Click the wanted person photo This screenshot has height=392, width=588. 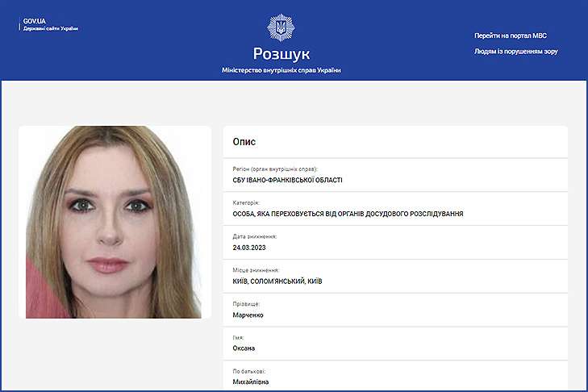click(115, 222)
